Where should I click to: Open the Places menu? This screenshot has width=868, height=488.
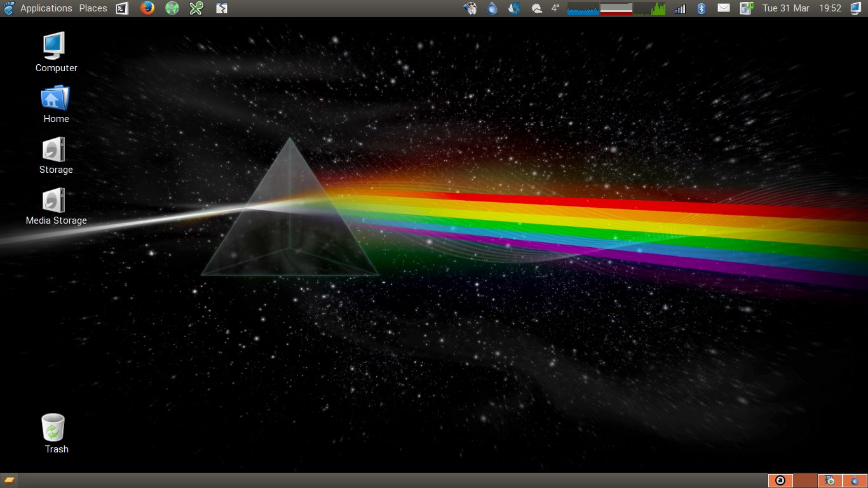pos(93,8)
